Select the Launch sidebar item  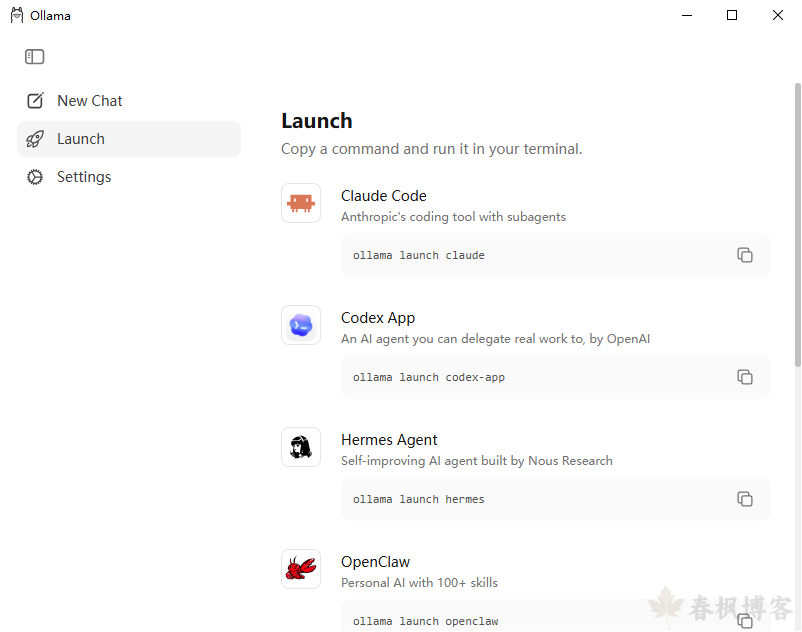pos(129,139)
